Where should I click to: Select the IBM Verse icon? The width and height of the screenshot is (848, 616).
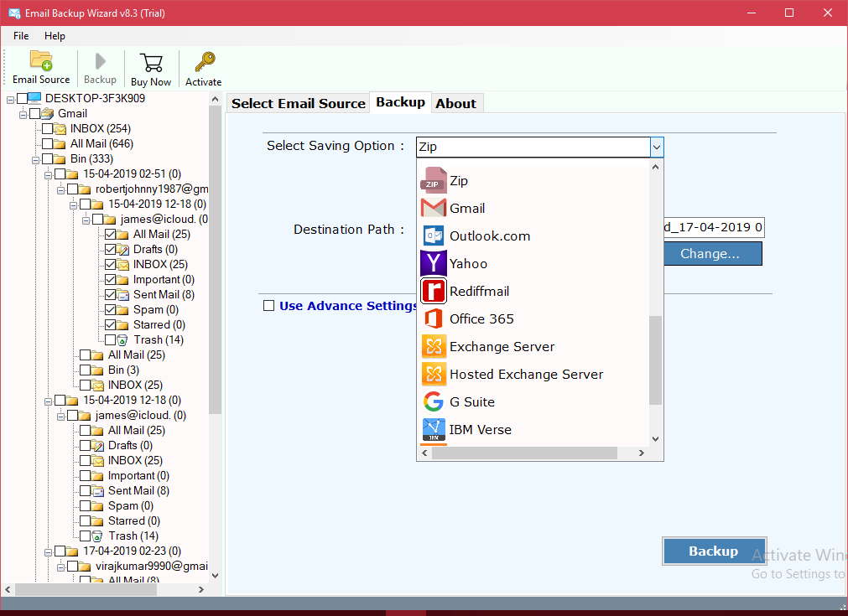(x=433, y=430)
